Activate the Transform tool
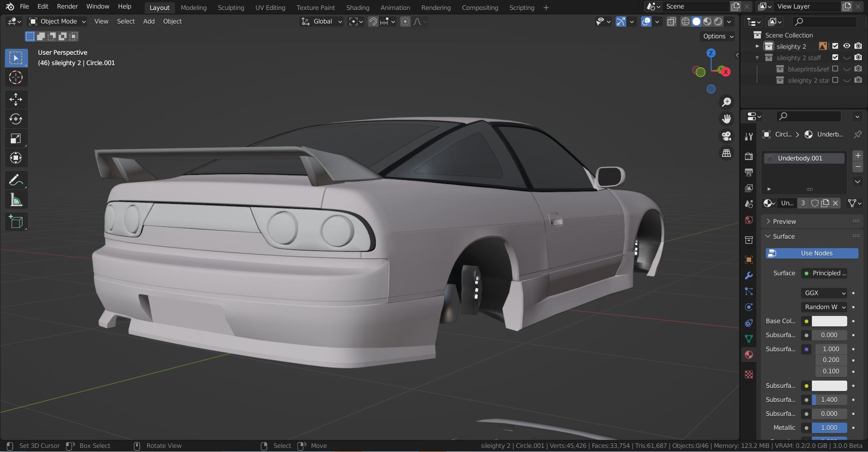 pos(16,158)
